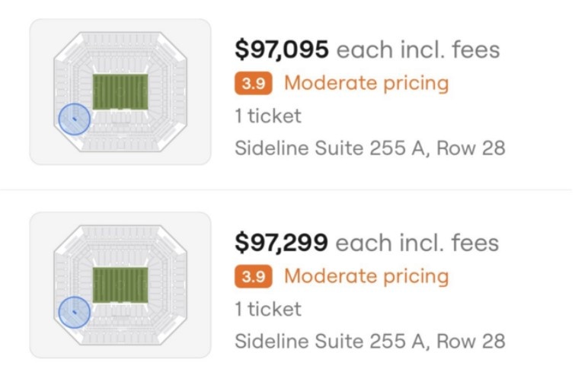Select the $97,095 price text
Screen dimensions: 588x385
(281, 50)
